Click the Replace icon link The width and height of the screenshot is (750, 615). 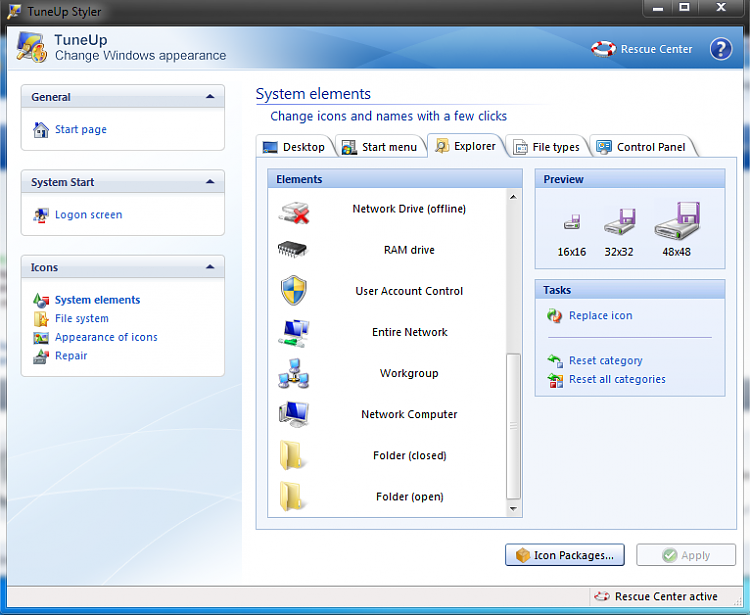(601, 316)
